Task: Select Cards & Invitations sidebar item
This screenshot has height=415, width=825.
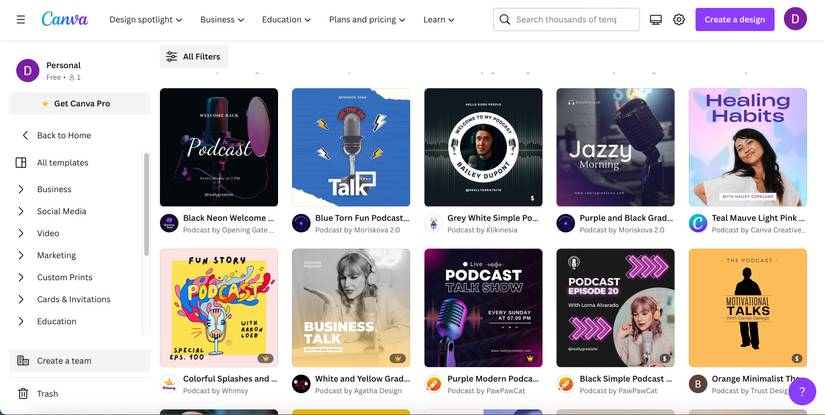Action: coord(76,299)
